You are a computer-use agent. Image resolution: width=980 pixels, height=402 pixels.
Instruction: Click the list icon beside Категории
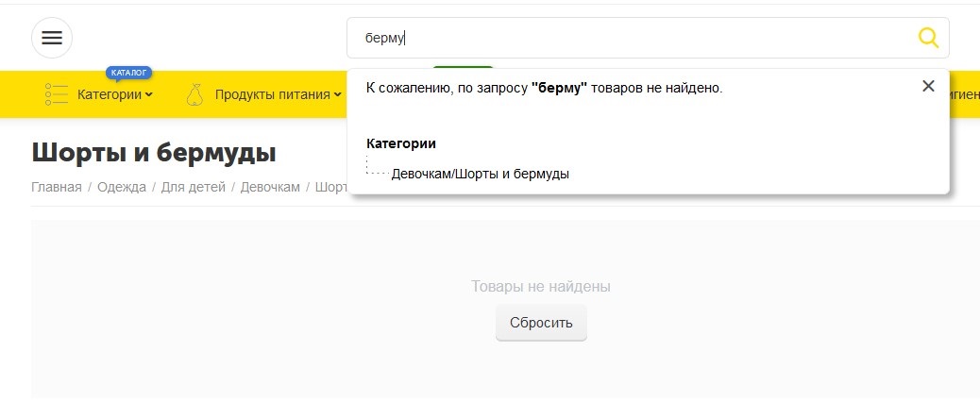(x=57, y=94)
